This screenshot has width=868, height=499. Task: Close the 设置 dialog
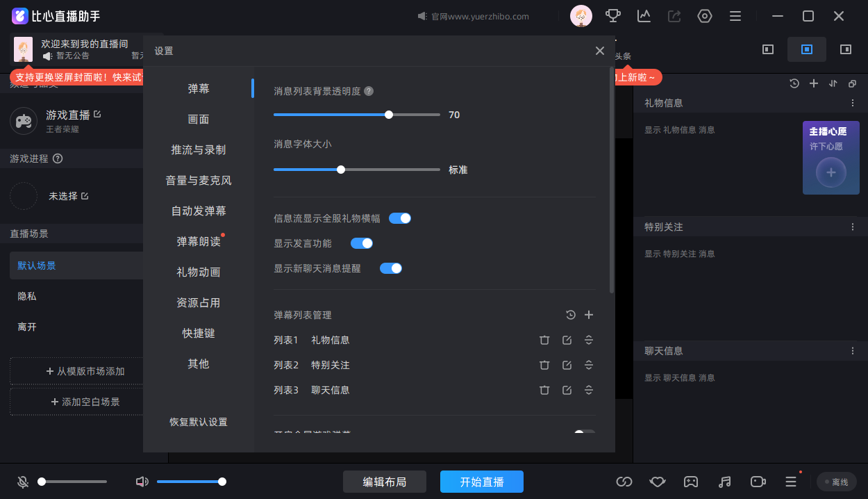click(600, 51)
